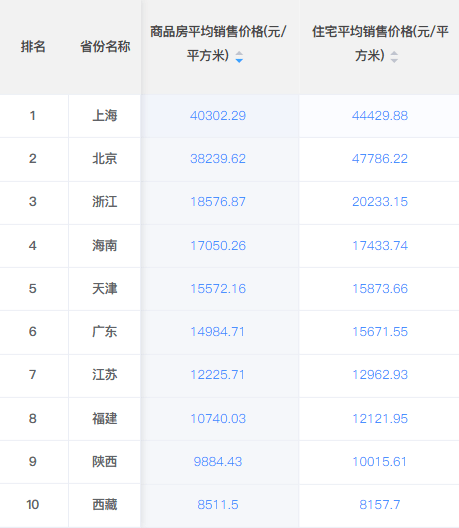
Task: Open the 20233.15 value for 浙江
Action: pyautogui.click(x=380, y=202)
